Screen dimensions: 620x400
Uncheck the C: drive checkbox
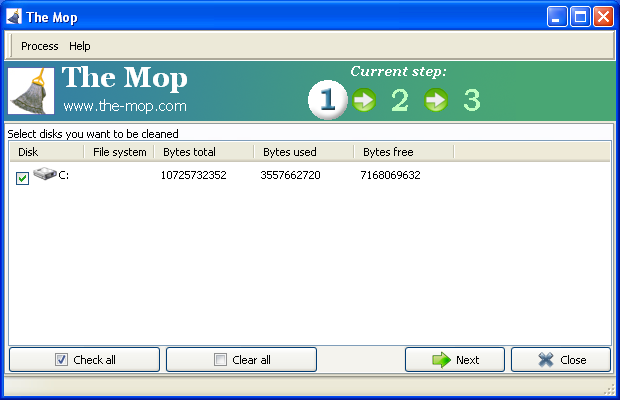[23, 178]
